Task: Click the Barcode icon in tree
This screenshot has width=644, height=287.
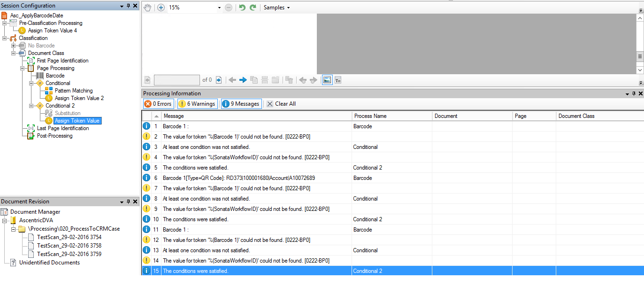Action: click(x=40, y=76)
